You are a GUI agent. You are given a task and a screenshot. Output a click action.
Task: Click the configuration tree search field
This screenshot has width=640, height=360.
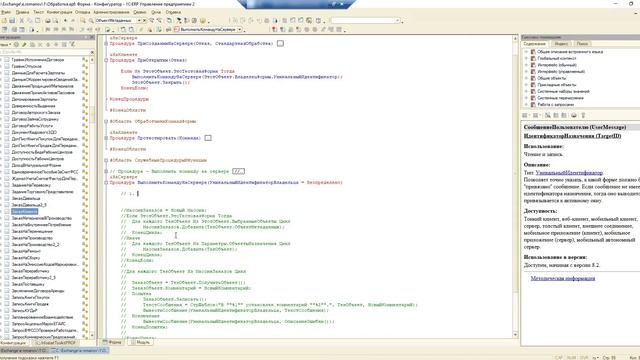point(44,52)
